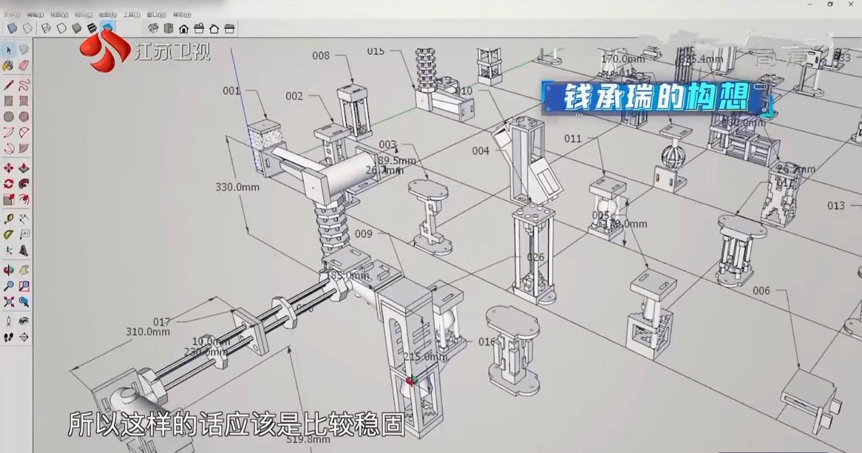The width and height of the screenshot is (862, 453).
Task: Choose the Make Component tool
Action: (24, 50)
